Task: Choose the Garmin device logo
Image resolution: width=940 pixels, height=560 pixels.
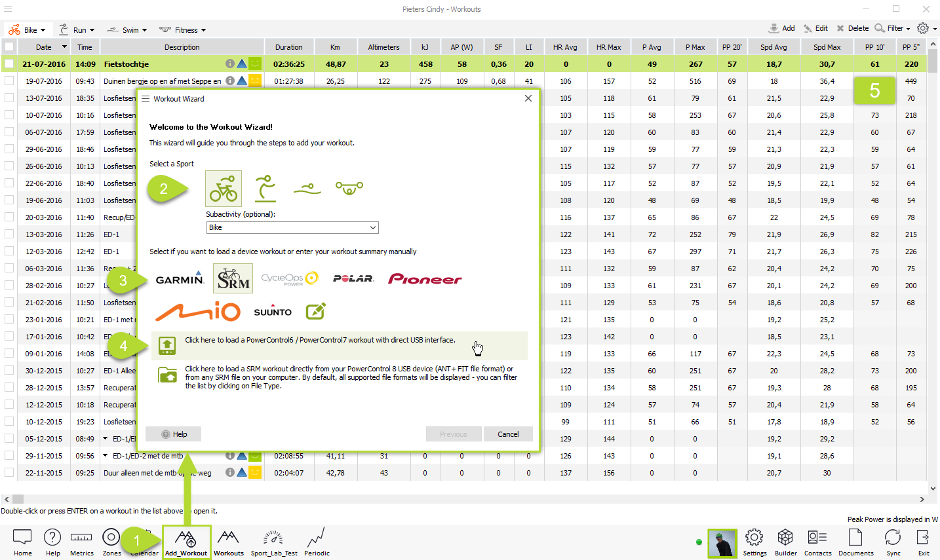Action: pyautogui.click(x=180, y=279)
